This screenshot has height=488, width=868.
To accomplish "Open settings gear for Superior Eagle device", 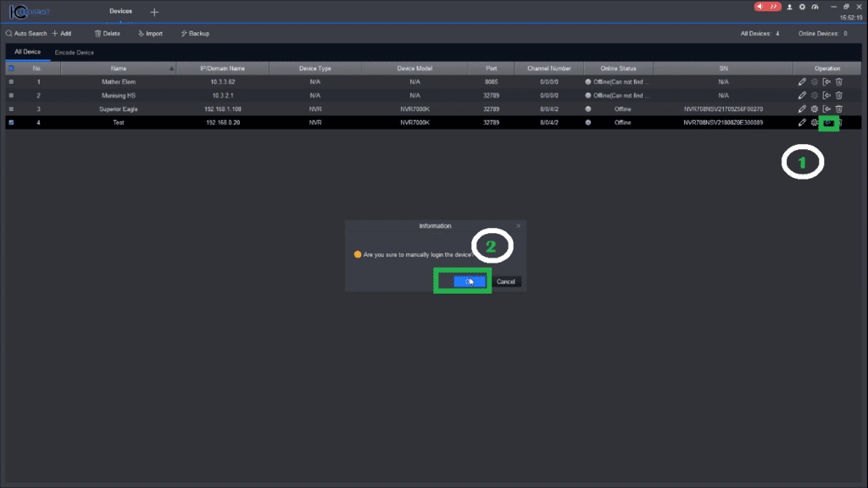I will click(815, 108).
